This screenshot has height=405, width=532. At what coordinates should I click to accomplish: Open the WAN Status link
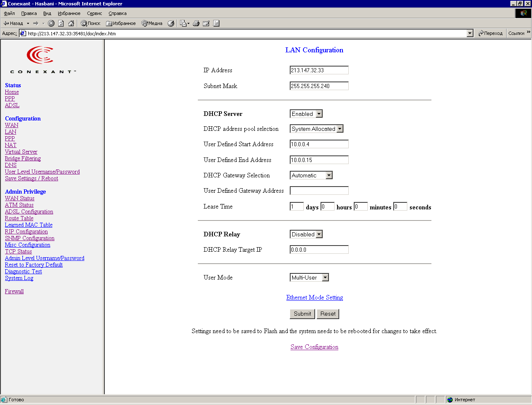20,198
